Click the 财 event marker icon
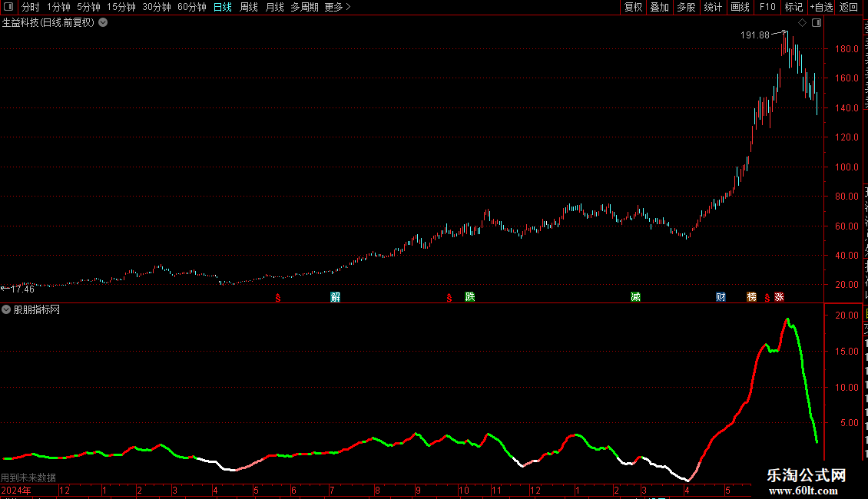The height and width of the screenshot is (499, 868). coord(721,297)
